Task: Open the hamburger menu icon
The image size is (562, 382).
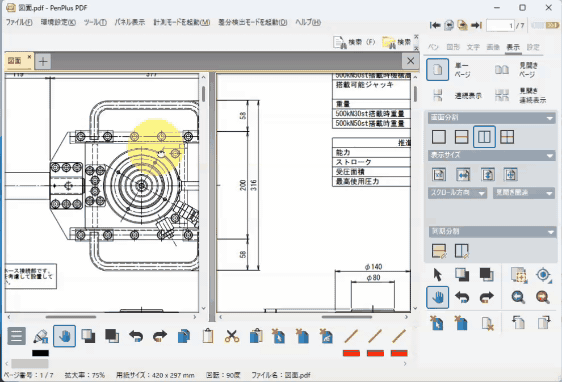Action: (x=16, y=336)
